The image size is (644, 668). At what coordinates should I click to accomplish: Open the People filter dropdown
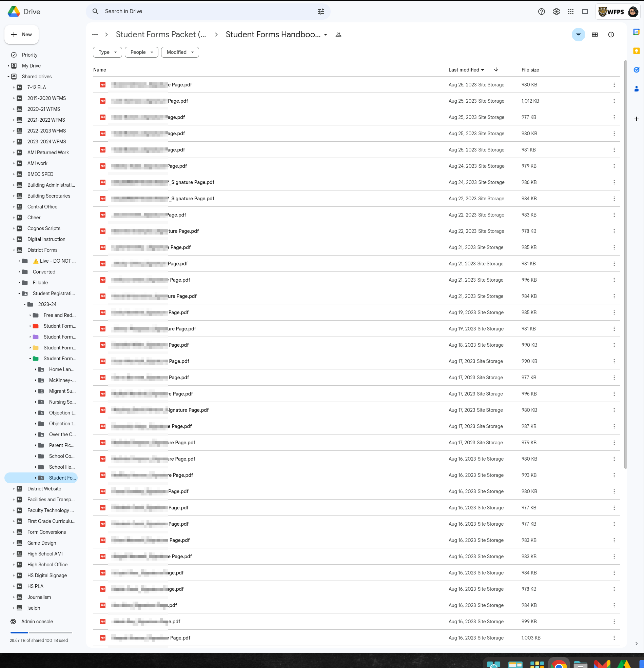click(x=141, y=52)
